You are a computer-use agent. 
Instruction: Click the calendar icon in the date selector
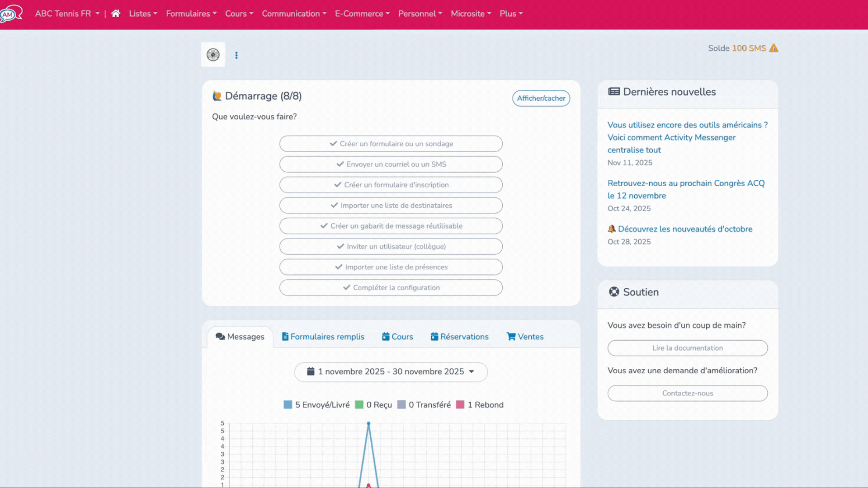(310, 371)
